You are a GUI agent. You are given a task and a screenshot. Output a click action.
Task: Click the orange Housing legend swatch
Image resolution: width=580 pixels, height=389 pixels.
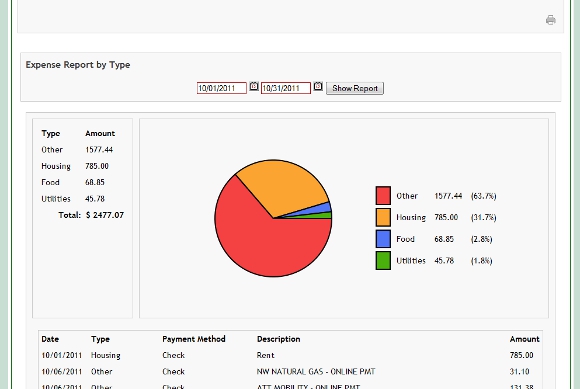click(383, 217)
